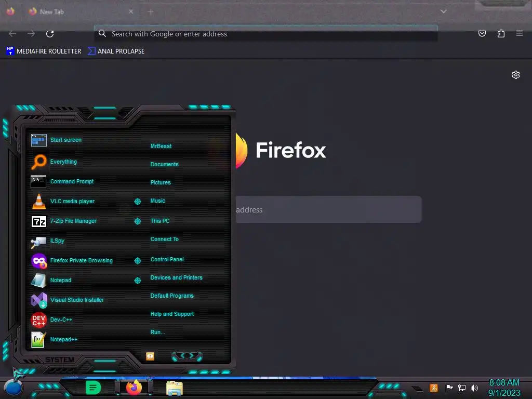Open This PC from start menu
This screenshot has width=532, height=399.
[x=160, y=221]
